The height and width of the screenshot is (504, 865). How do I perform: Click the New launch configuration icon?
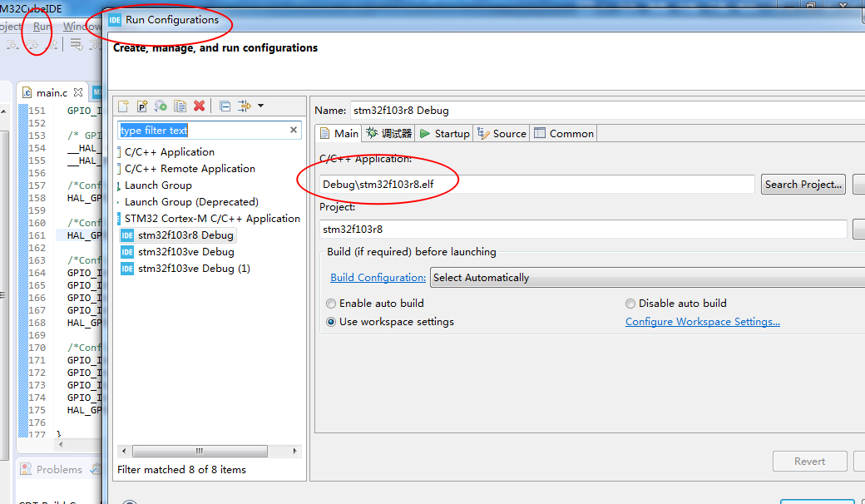tap(123, 106)
